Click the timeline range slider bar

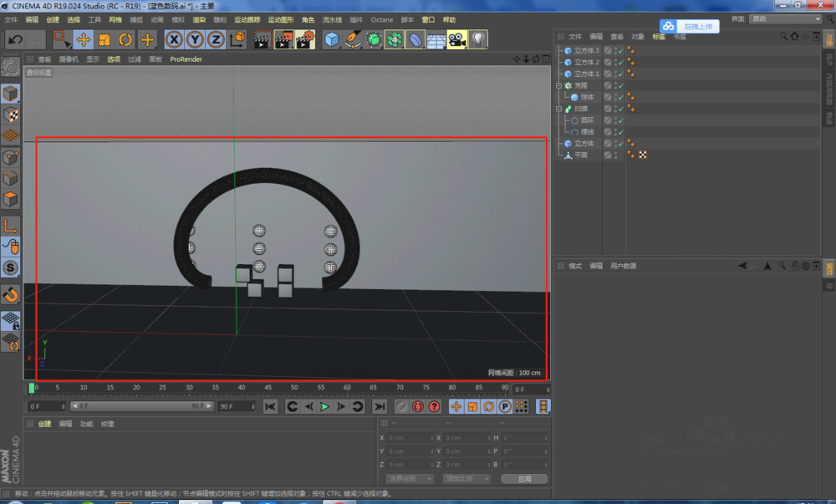142,406
